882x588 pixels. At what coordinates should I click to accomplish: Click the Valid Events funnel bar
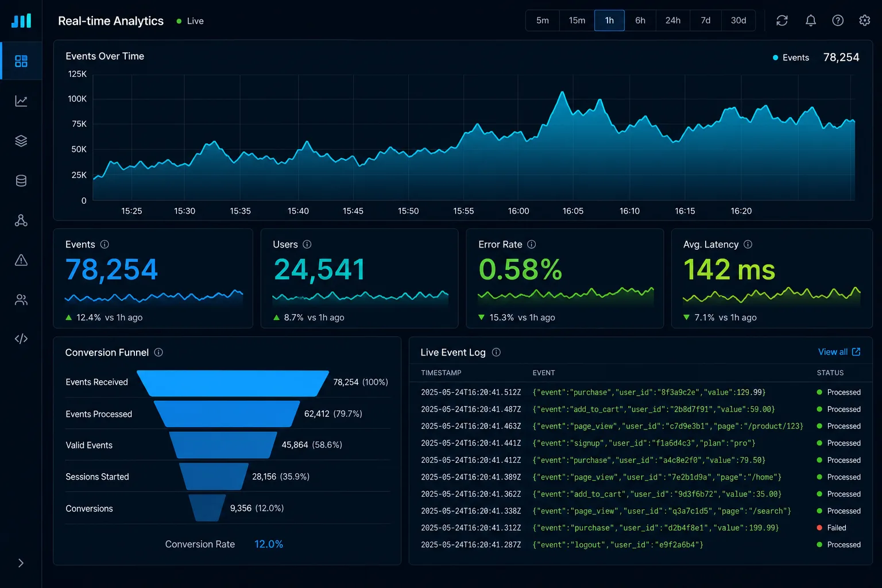223,445
